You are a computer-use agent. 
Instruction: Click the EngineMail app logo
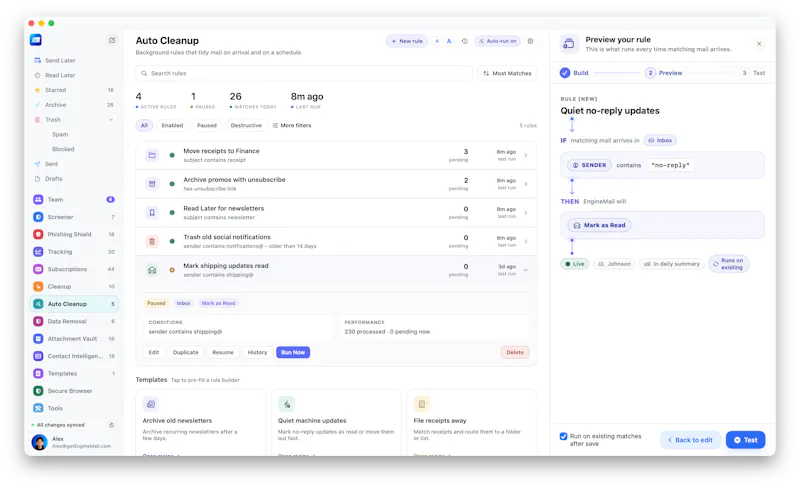tap(36, 40)
